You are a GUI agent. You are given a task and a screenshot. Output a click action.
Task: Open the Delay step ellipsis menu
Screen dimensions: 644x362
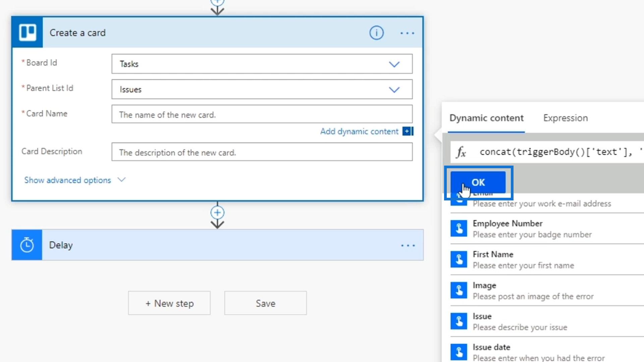pyautogui.click(x=408, y=245)
